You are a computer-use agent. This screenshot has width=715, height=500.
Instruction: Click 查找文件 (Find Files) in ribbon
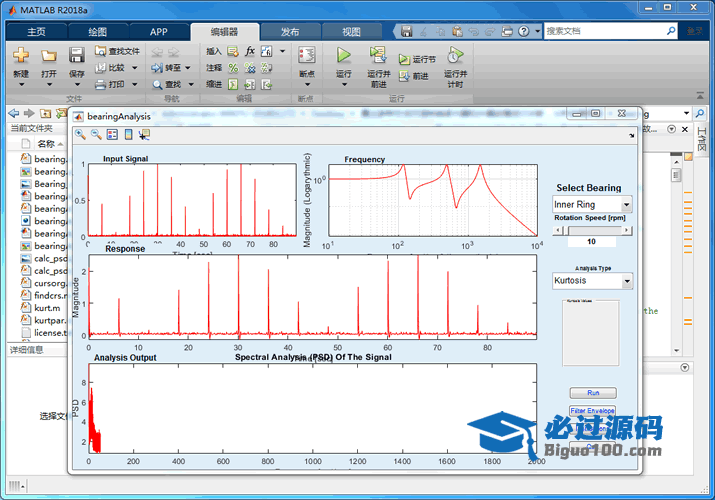(117, 51)
